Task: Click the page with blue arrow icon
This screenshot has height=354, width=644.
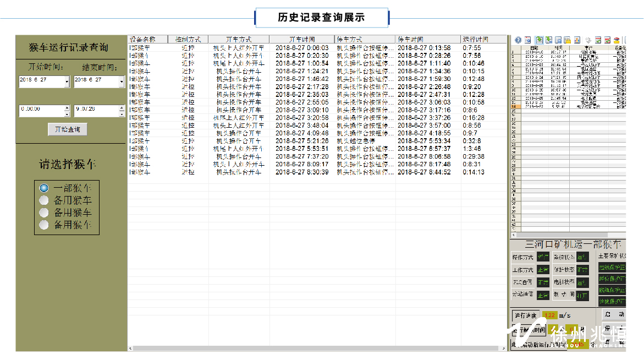Action: (528, 40)
